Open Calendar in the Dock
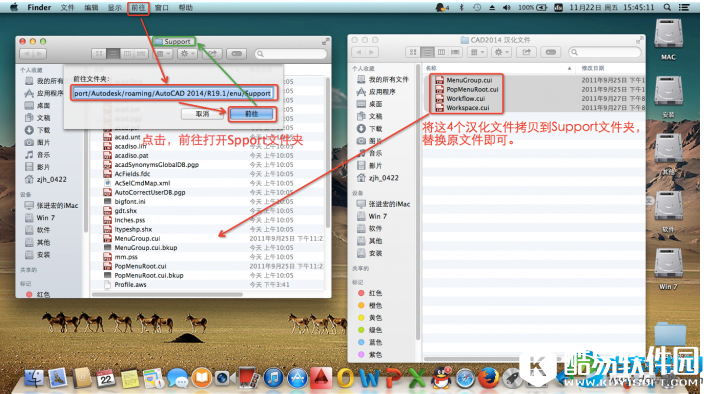The width and height of the screenshot is (704, 394). (x=106, y=378)
